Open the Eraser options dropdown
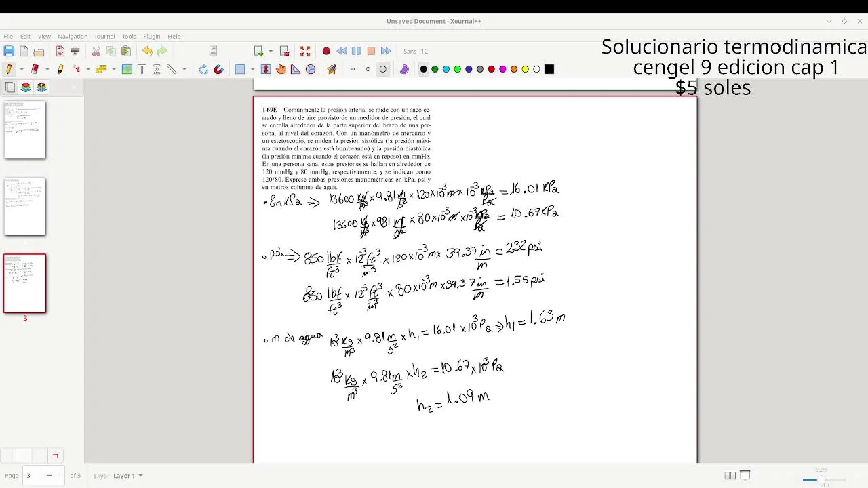The height and width of the screenshot is (488, 868). coord(47,69)
